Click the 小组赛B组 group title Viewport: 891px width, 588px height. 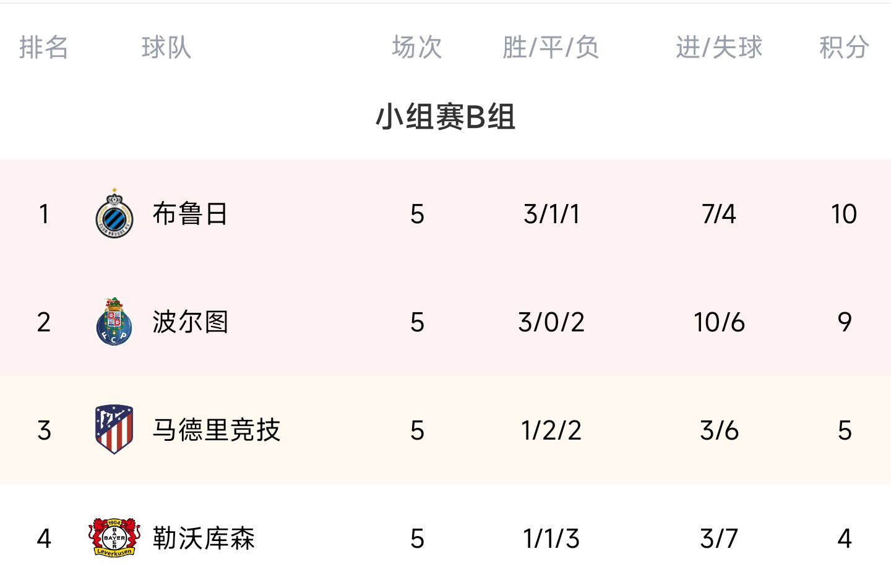click(x=445, y=117)
